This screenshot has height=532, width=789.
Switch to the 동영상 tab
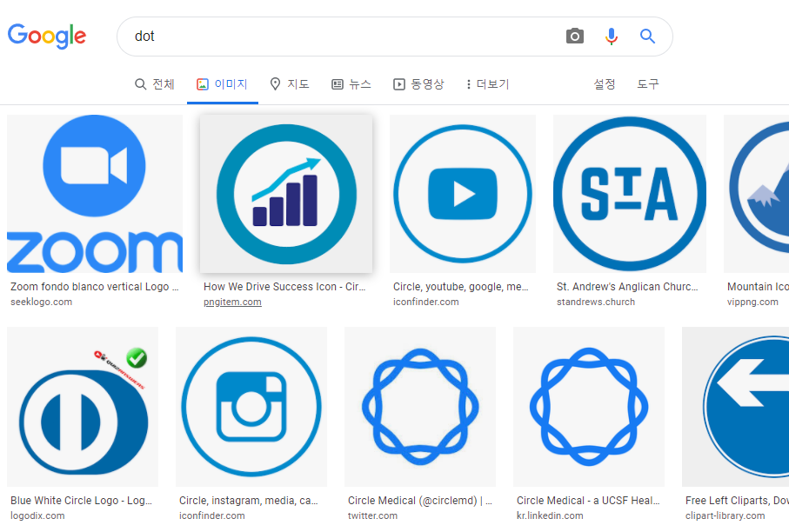coord(418,84)
